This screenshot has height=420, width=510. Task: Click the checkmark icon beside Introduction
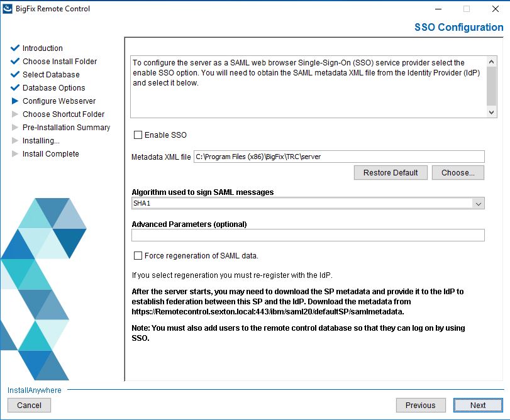pos(15,48)
